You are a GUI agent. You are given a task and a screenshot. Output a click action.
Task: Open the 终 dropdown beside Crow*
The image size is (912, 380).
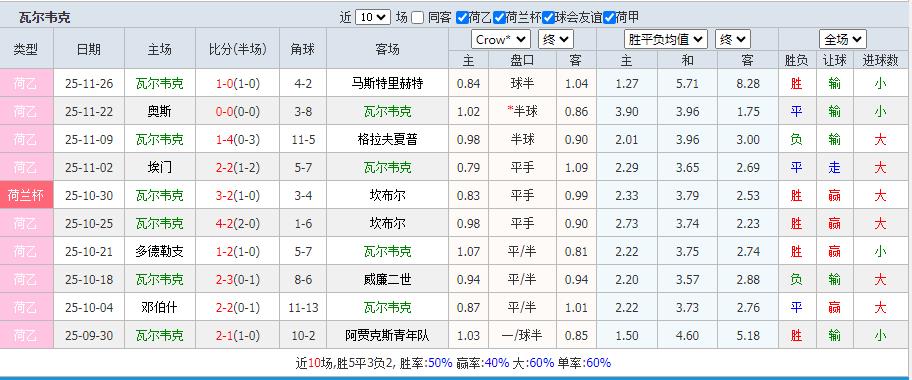(x=556, y=40)
